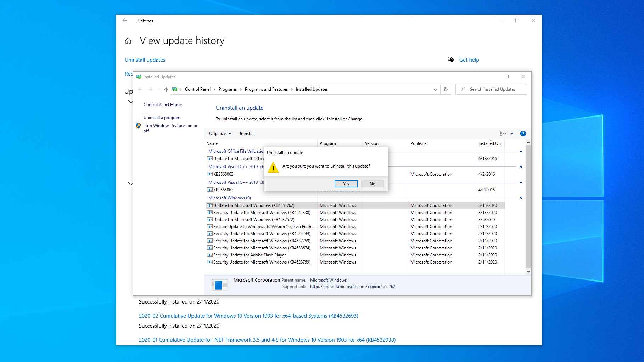Select the Programs breadcrumb item
Screen dimensions: 644x362
[228, 89]
